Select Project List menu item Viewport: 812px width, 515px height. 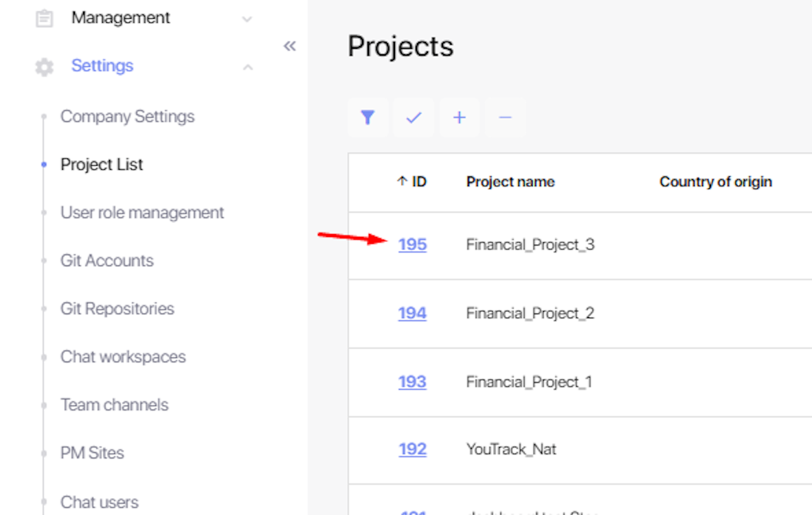tap(102, 165)
